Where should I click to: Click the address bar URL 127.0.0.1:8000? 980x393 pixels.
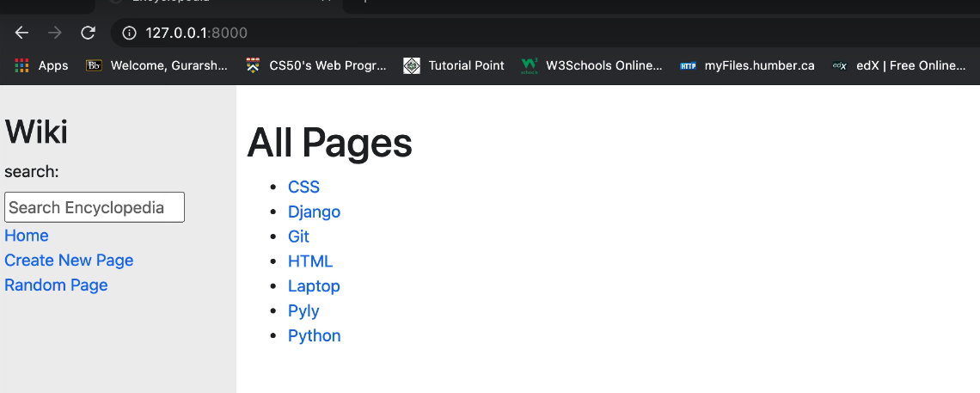[x=196, y=33]
